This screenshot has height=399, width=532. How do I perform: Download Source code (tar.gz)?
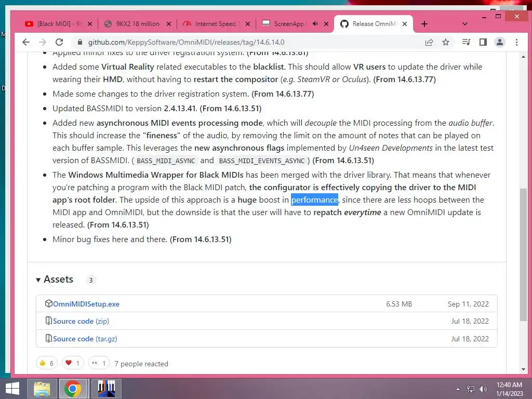coord(85,339)
